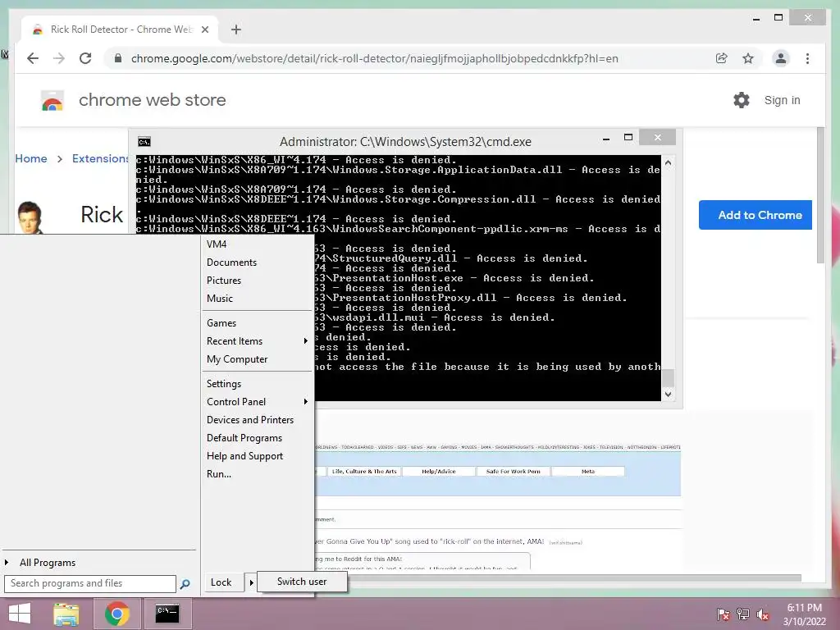840x630 pixels.
Task: Open VM4 user folder in Start menu
Action: pyautogui.click(x=217, y=244)
